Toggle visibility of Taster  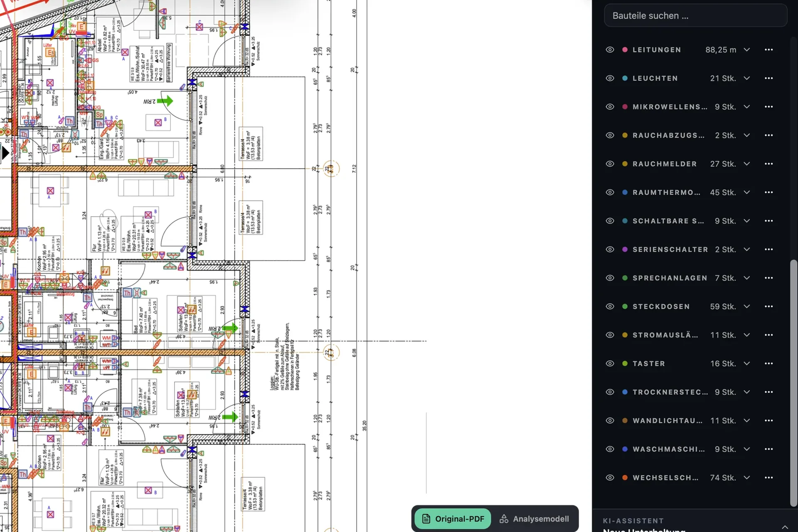tap(610, 364)
